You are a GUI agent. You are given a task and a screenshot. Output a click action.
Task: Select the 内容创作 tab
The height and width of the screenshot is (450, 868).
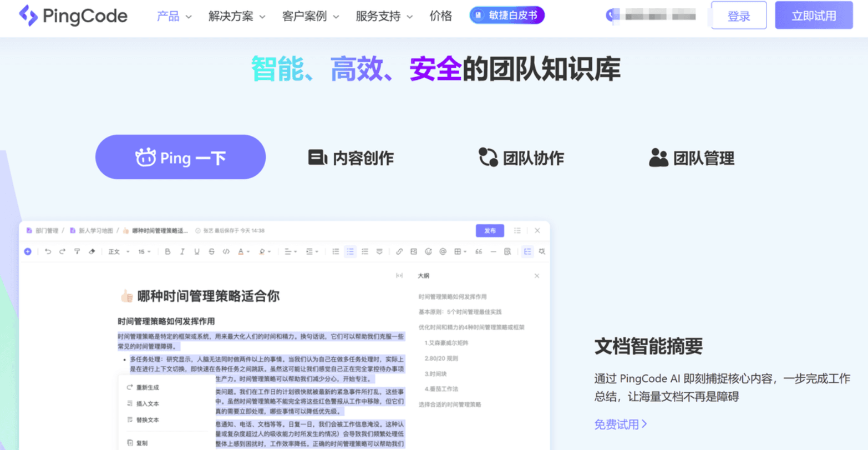tap(351, 158)
